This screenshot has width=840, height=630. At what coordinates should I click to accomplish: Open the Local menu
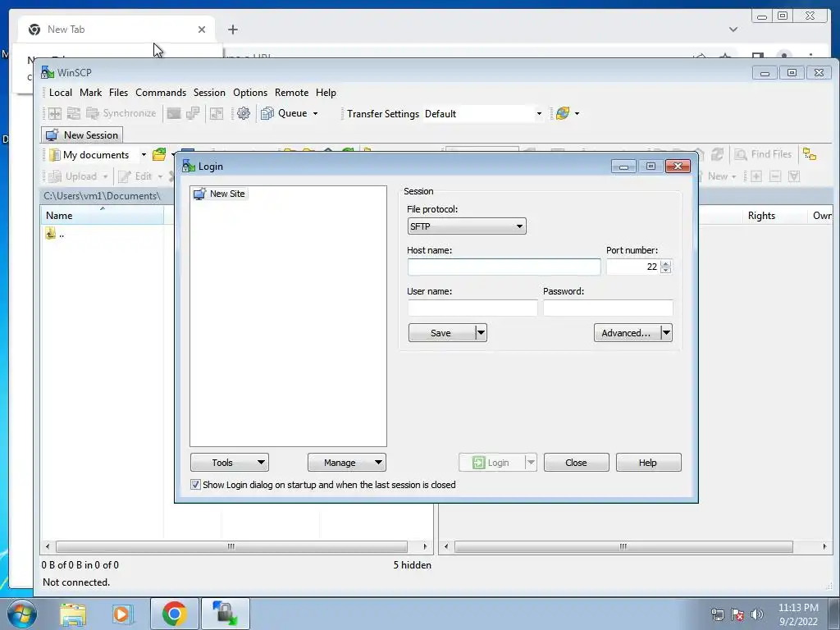61,93
